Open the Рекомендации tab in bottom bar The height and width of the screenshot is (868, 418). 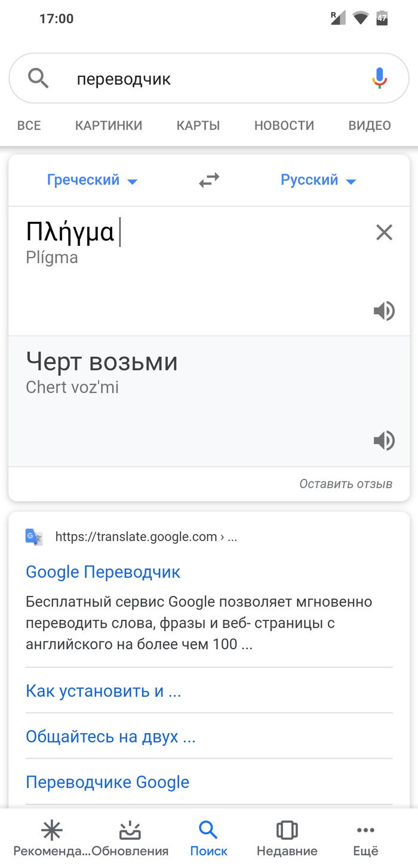pos(52,837)
